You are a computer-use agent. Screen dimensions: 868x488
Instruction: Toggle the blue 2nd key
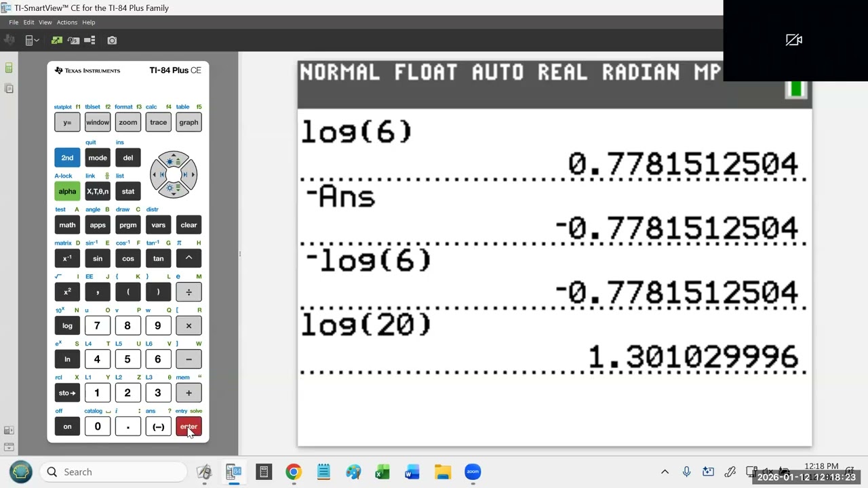coord(67,158)
